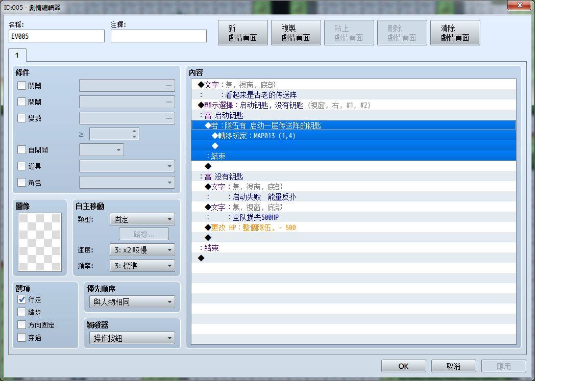Open the 觸發器 dropdown 操作按鈕
The width and height of the screenshot is (588, 381).
[x=132, y=338]
